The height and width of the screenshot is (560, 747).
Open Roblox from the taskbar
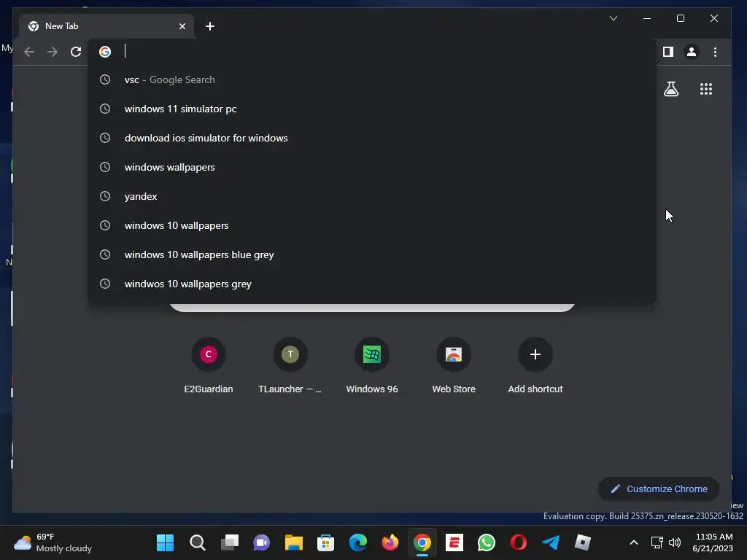click(x=583, y=542)
